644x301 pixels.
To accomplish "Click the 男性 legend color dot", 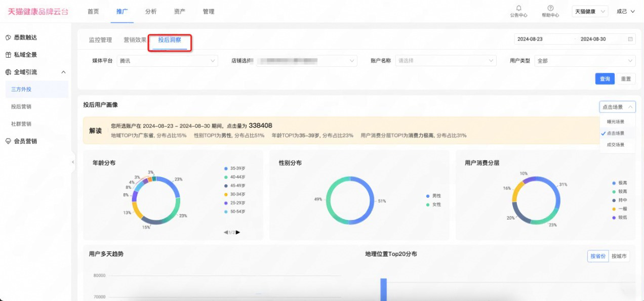I will click(x=428, y=196).
